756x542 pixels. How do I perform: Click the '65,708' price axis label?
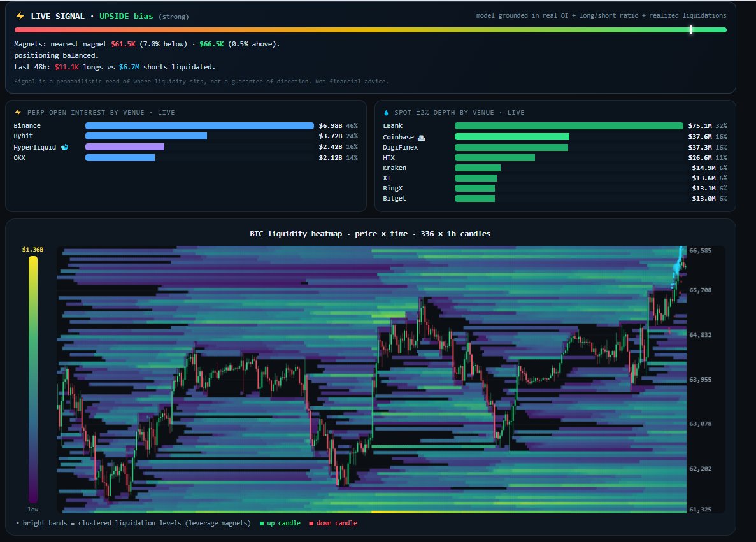[x=700, y=290]
